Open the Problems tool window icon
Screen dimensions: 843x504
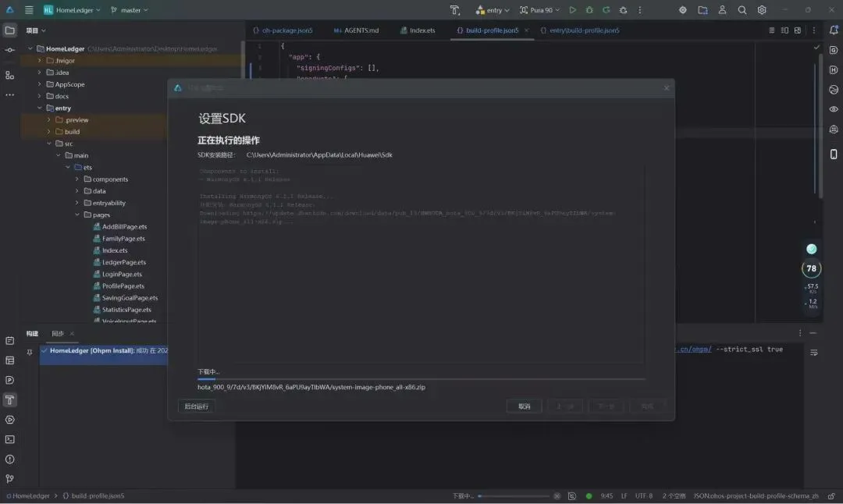point(9,460)
